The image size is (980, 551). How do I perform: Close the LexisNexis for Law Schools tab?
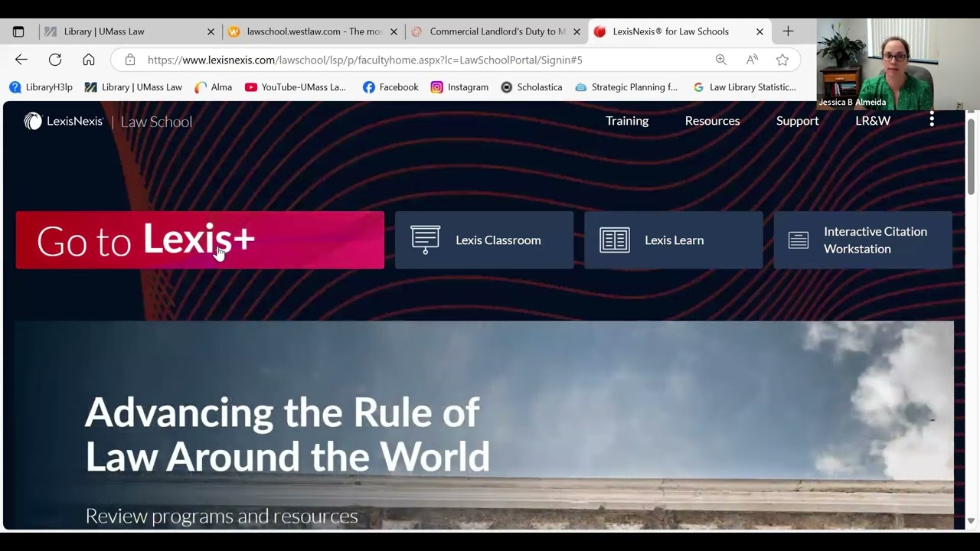coord(759,31)
